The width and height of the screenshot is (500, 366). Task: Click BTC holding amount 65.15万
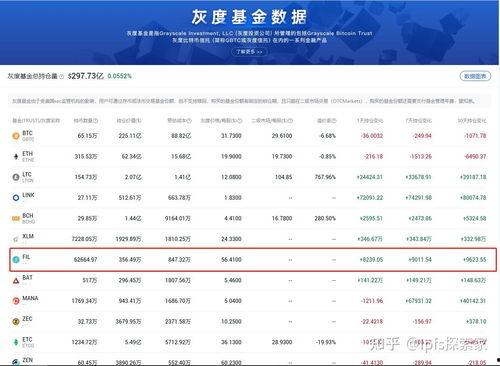(87, 136)
